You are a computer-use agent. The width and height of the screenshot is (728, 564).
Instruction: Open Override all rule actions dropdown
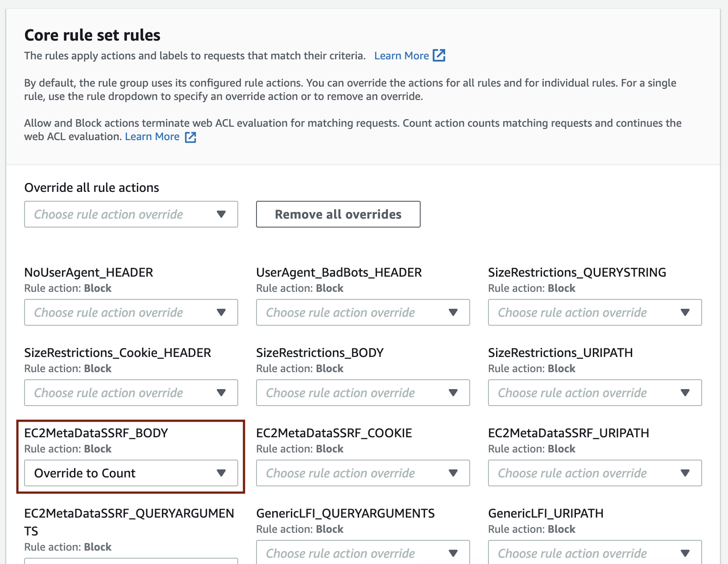pos(131,214)
